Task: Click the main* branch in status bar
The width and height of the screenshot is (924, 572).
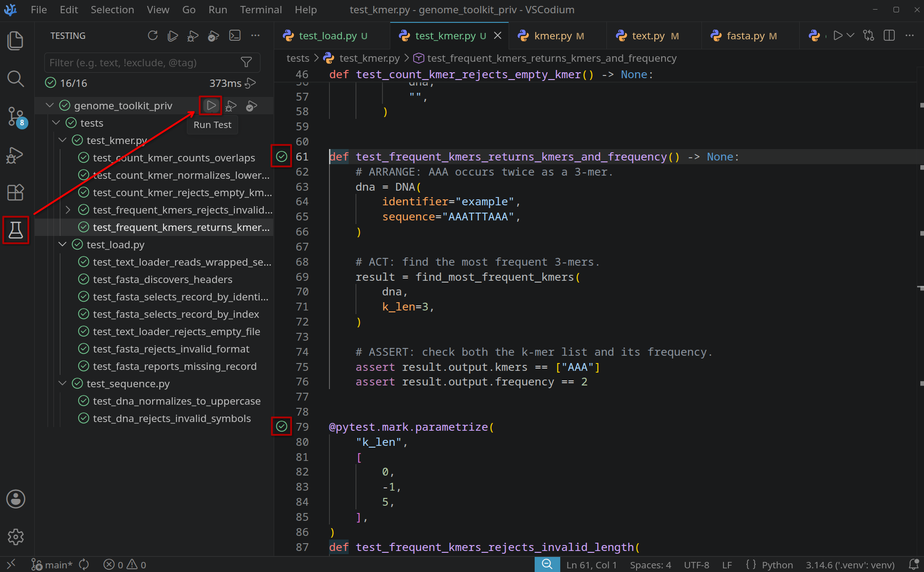Action: (52, 565)
